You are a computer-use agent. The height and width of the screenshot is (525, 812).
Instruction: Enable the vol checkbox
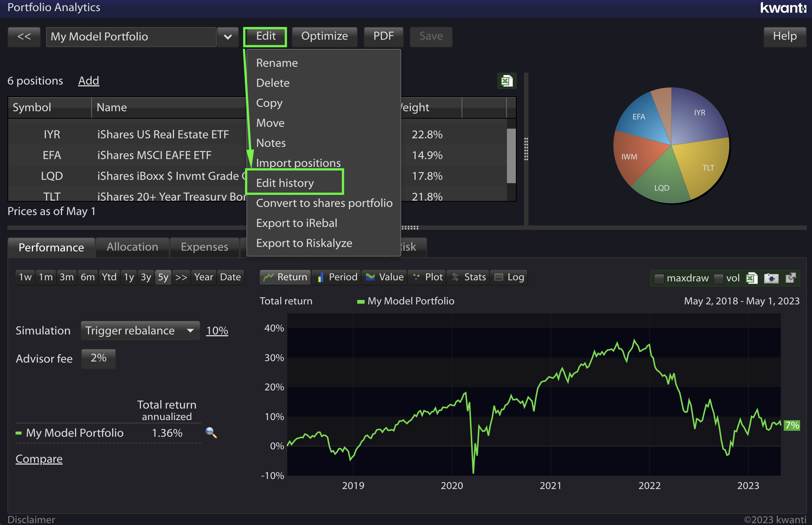click(719, 278)
